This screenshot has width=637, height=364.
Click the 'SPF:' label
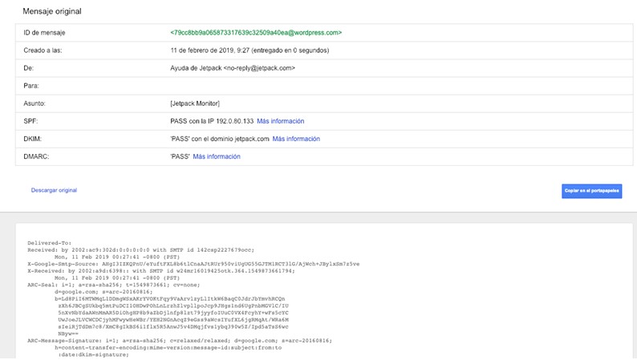tap(30, 121)
